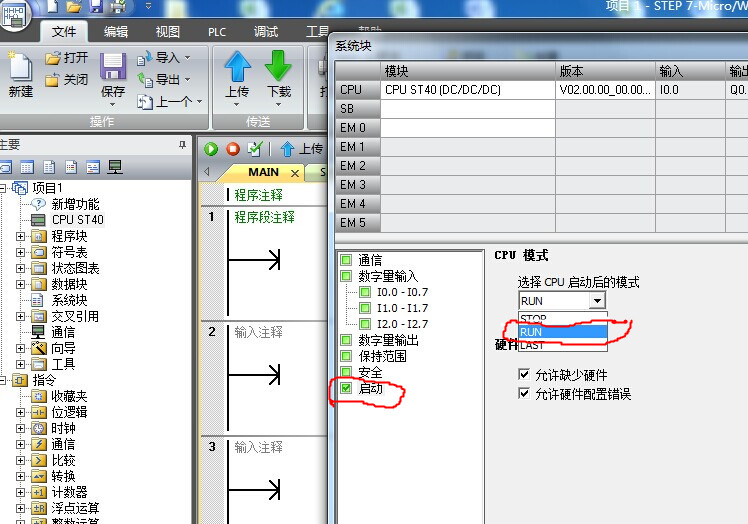Check the 数字量输出 option box
Image resolution: width=748 pixels, height=524 pixels.
click(x=346, y=340)
